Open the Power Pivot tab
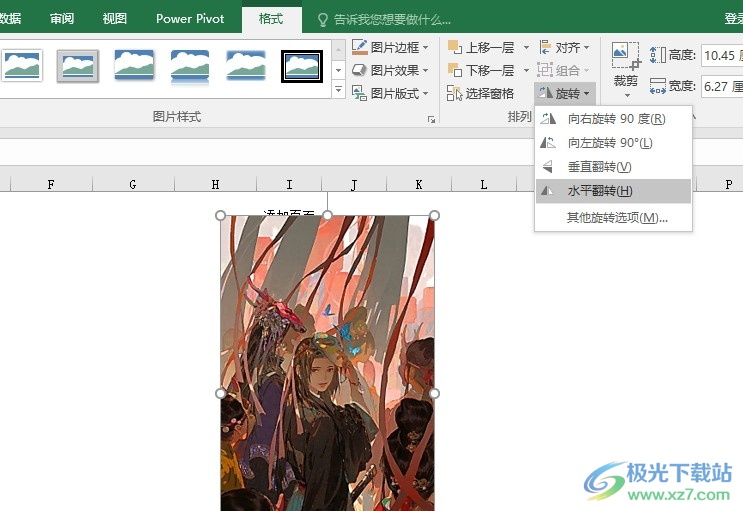 (x=190, y=18)
